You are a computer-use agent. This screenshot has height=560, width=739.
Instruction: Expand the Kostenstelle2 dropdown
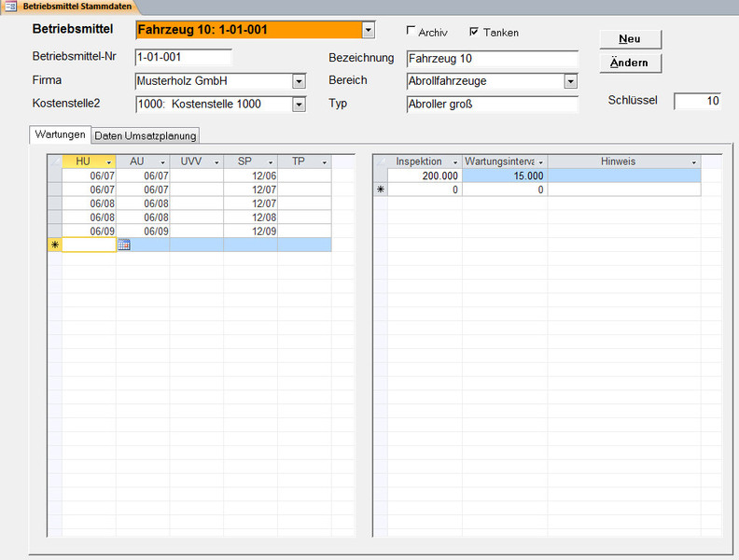(299, 105)
